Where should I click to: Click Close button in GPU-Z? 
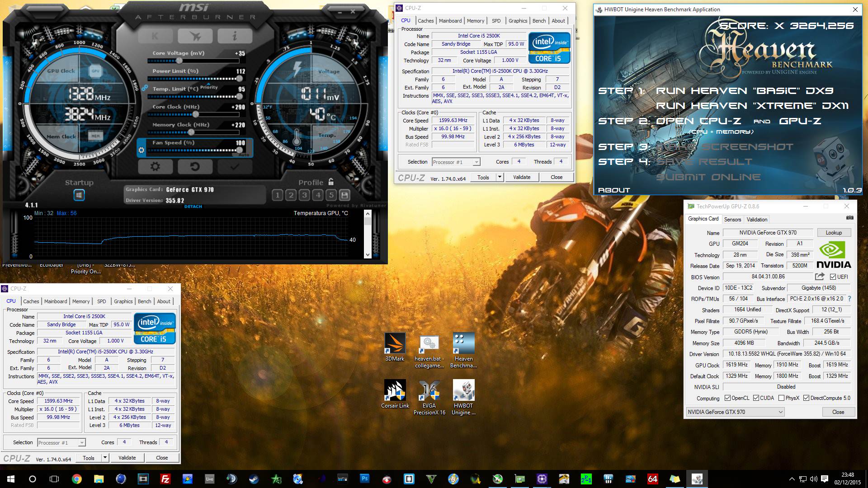tap(838, 412)
